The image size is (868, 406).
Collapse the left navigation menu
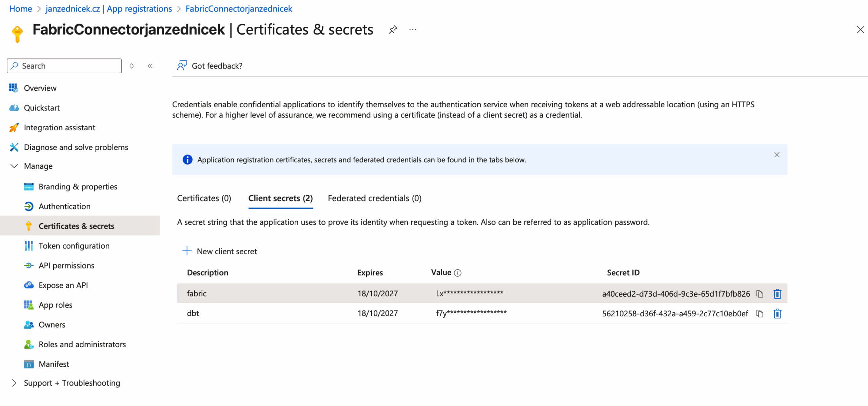(150, 66)
